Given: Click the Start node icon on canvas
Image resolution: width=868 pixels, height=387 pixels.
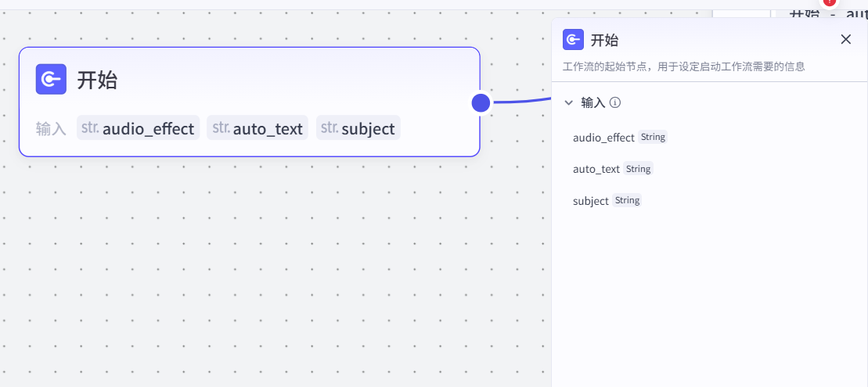Looking at the screenshot, I should [x=51, y=79].
